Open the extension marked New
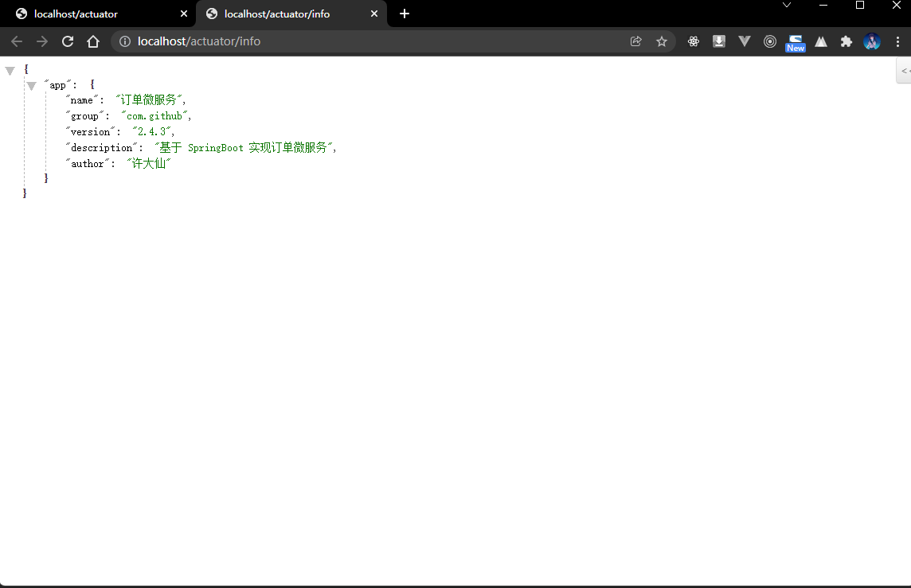 tap(796, 44)
